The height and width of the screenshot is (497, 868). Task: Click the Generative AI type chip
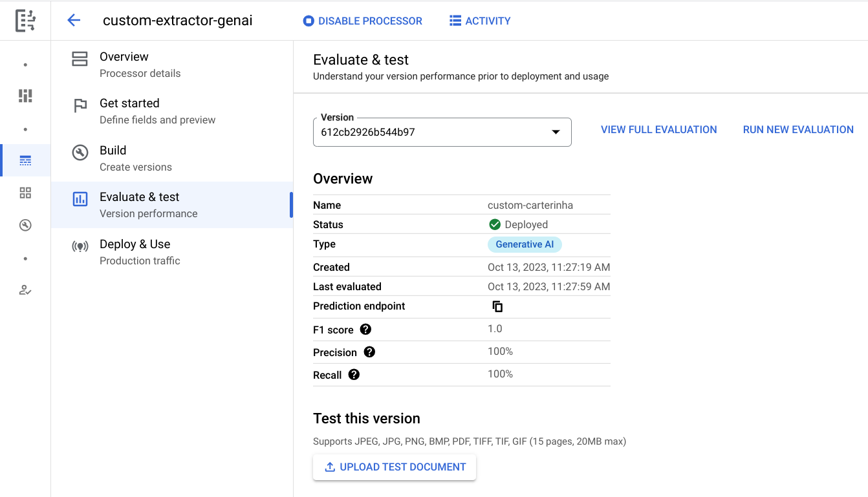pyautogui.click(x=525, y=244)
